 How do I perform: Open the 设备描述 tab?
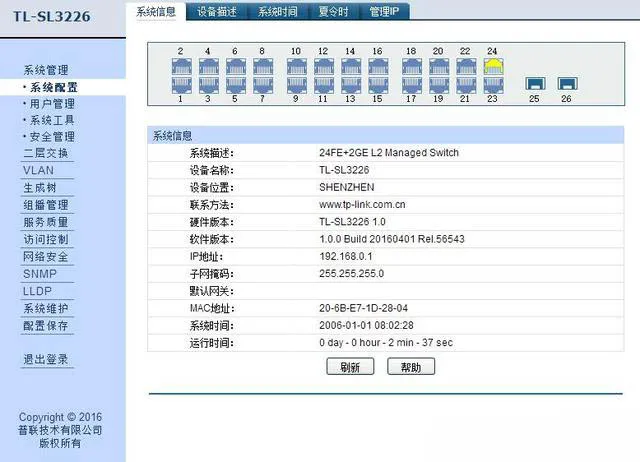[217, 11]
